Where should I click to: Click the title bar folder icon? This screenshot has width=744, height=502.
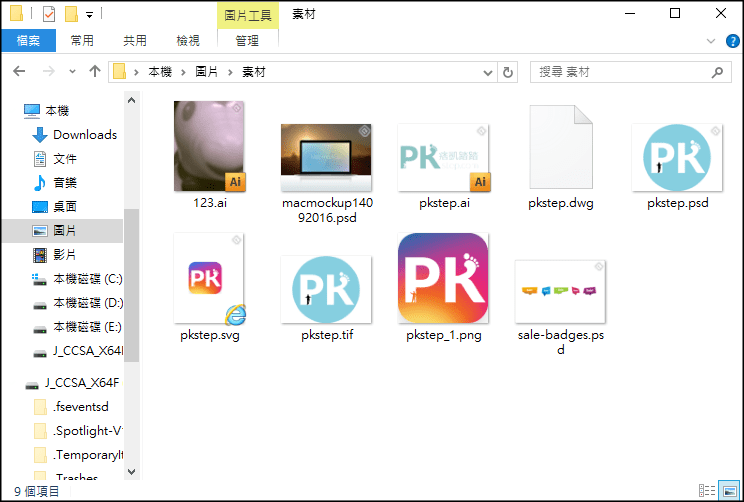[17, 13]
